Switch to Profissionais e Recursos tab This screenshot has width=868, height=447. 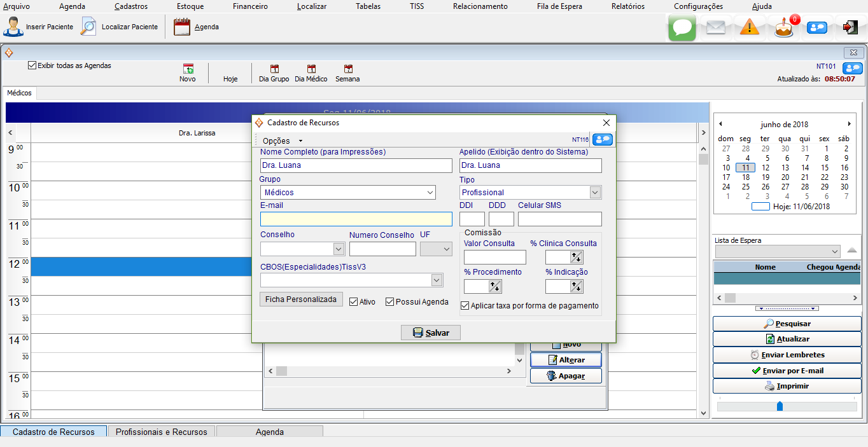161,432
